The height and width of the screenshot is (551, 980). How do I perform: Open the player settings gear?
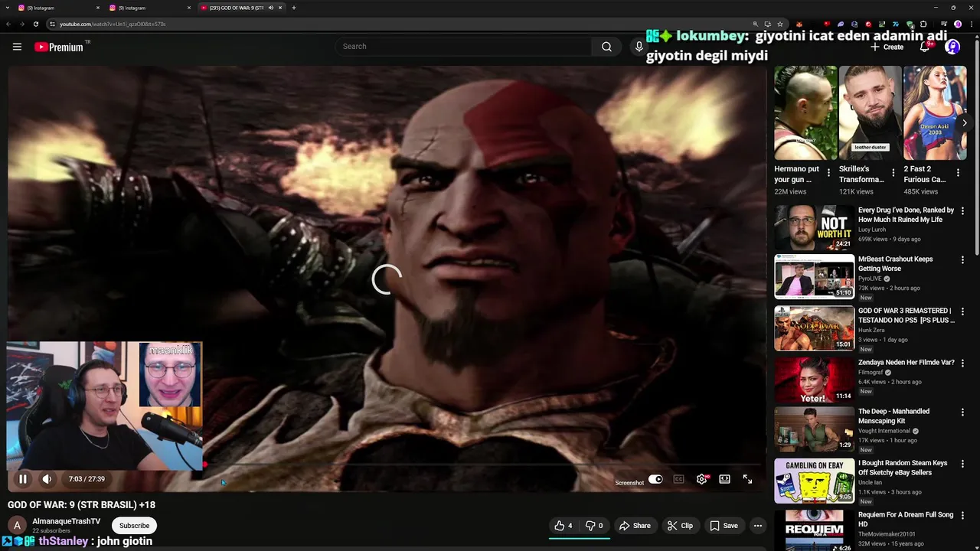(701, 479)
